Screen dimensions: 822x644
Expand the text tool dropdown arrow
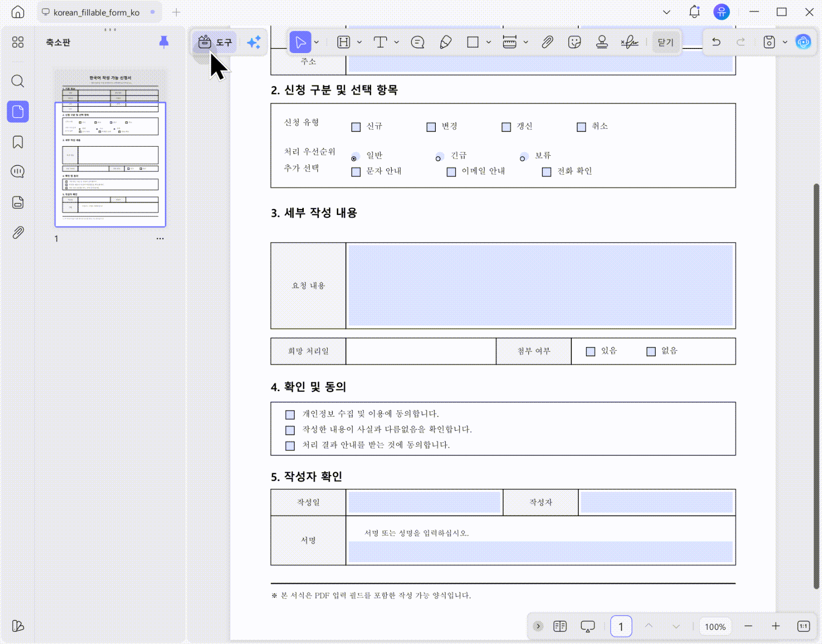click(x=396, y=42)
